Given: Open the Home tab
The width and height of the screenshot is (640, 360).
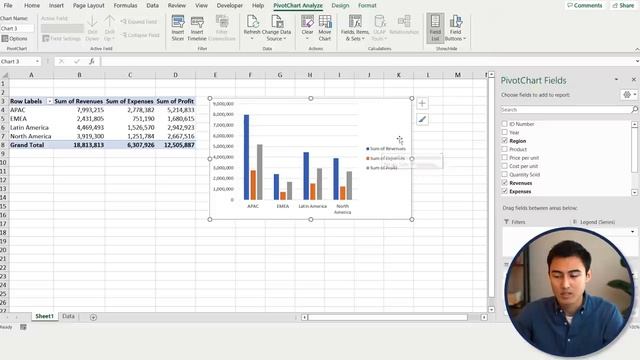Looking at the screenshot, I should point(32,5).
